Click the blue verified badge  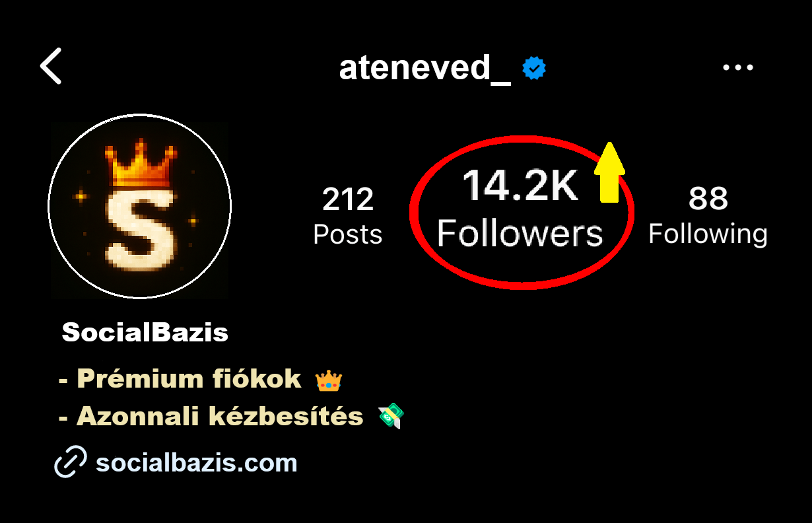click(534, 68)
